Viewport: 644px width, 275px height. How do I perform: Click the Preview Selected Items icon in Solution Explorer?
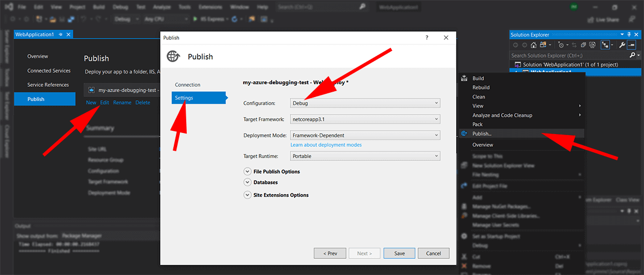pos(632,45)
